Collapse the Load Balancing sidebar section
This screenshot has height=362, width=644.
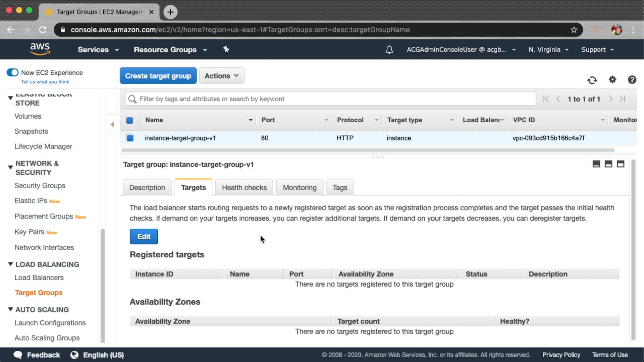tap(10, 264)
